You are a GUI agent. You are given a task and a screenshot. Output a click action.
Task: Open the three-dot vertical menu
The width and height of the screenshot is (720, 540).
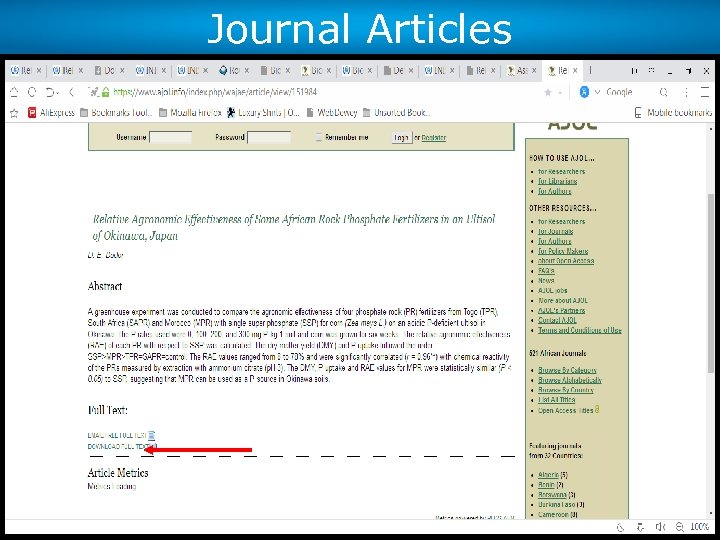pos(686,92)
